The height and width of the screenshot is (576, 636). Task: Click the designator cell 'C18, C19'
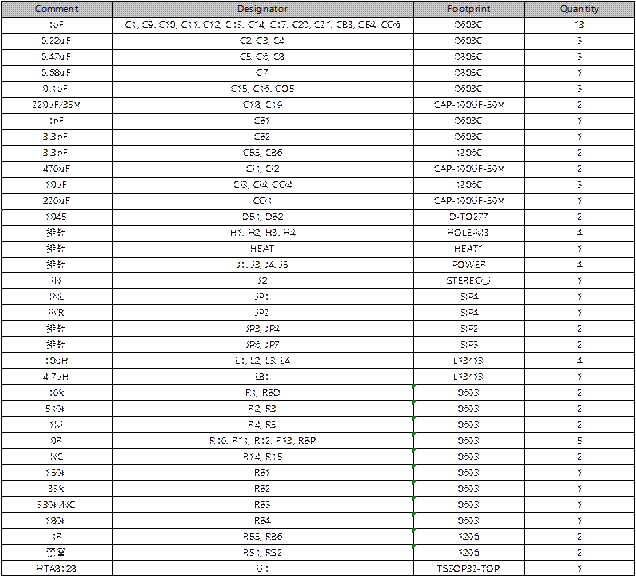tap(263, 105)
